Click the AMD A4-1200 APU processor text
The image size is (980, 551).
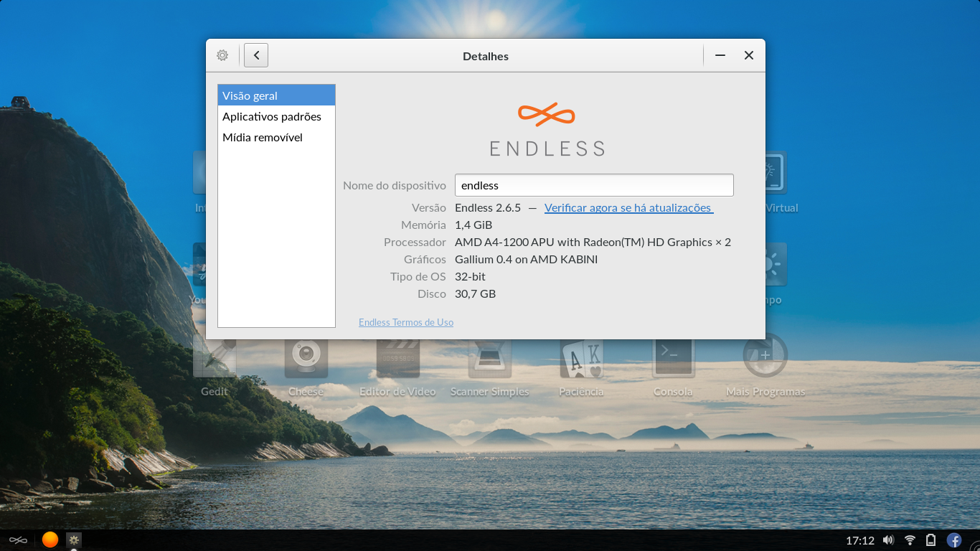tap(593, 242)
